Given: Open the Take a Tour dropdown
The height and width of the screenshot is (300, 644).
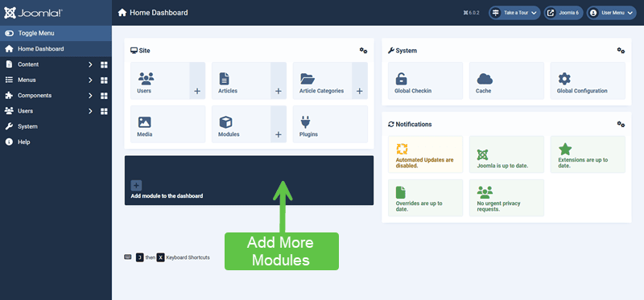Looking at the screenshot, I should tap(514, 13).
